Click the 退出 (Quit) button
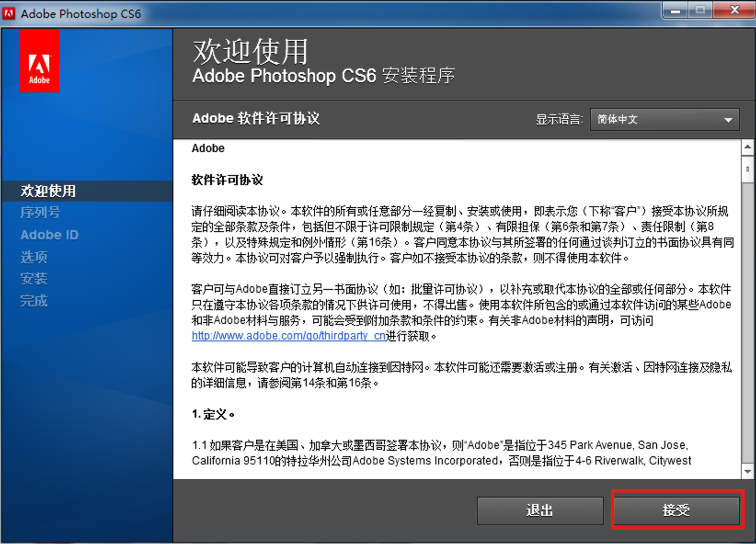The height and width of the screenshot is (544, 756). coord(540,510)
